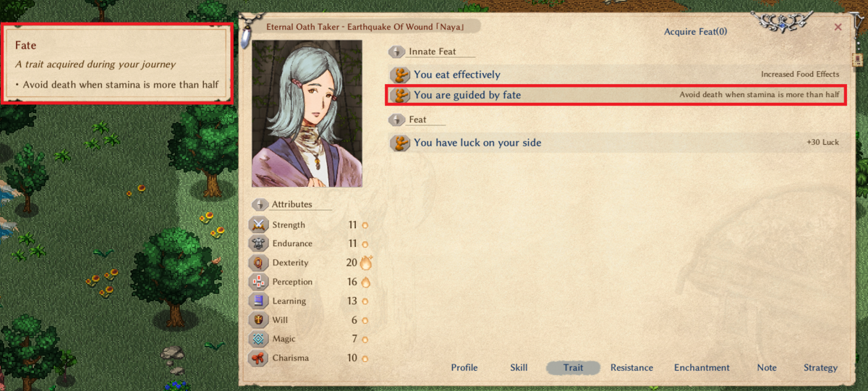Click Naya's character portrait
This screenshot has height=391, width=868.
point(307,114)
